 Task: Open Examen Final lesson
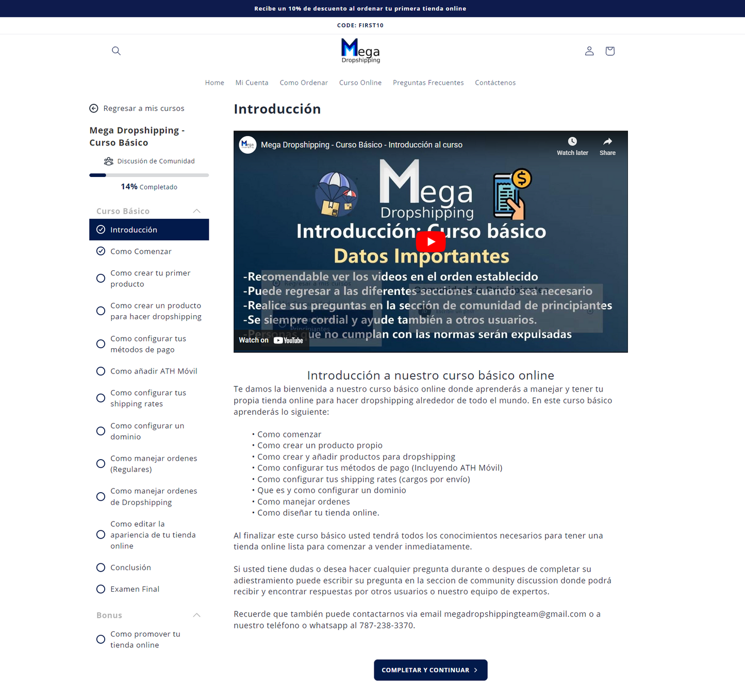pos(135,589)
